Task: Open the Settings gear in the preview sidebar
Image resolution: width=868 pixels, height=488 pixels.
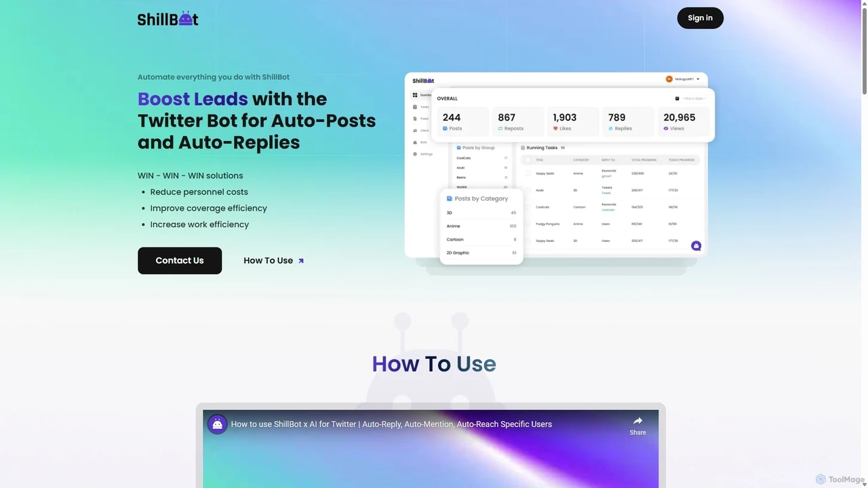Action: tap(415, 154)
